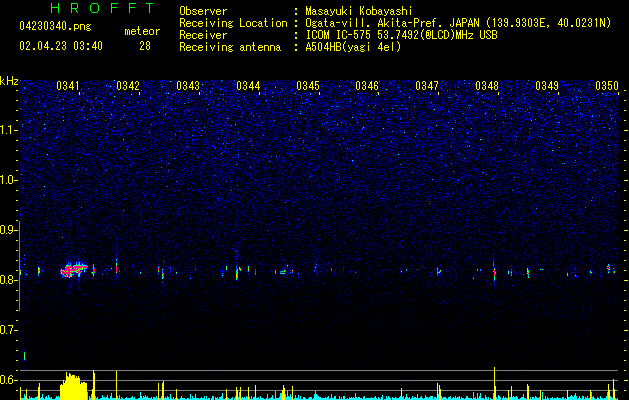629x400 pixels.
Task: Click the 0.8 kHz axis label
Action: (x=9, y=280)
